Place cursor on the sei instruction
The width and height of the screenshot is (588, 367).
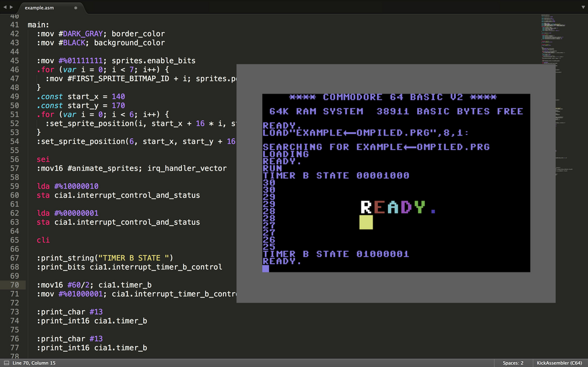pos(43,160)
